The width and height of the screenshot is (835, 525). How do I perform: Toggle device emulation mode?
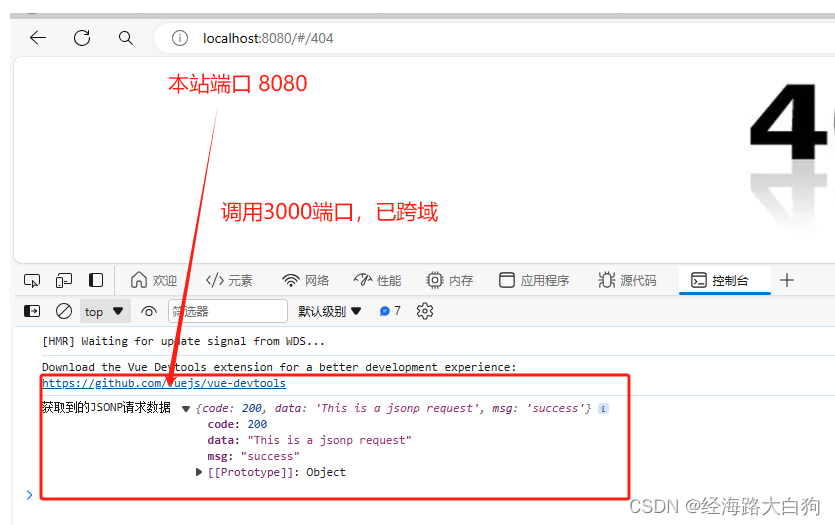pos(64,281)
